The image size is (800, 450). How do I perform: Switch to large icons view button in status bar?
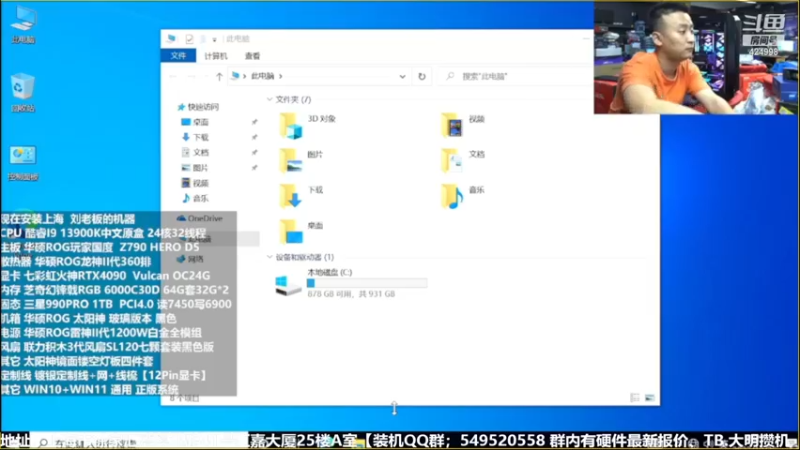tap(649, 397)
